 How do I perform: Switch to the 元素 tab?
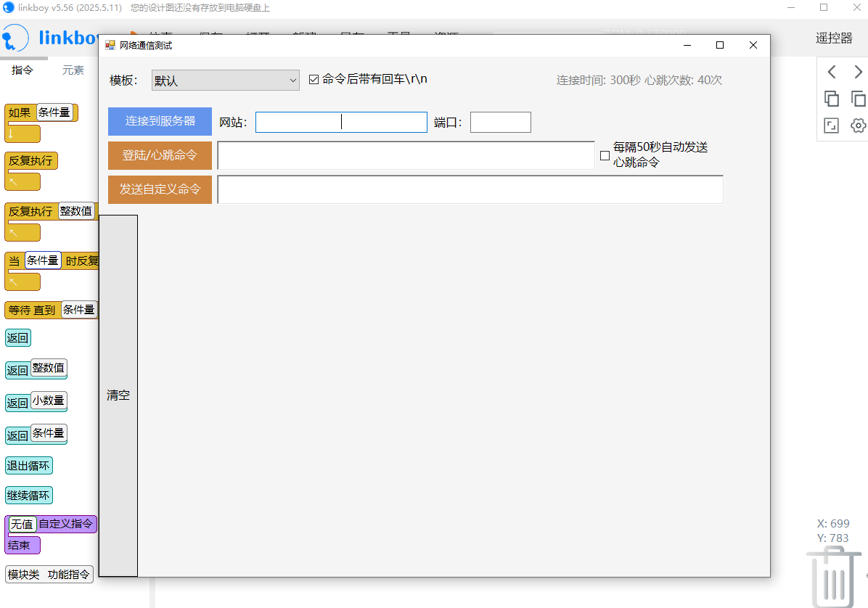73,70
